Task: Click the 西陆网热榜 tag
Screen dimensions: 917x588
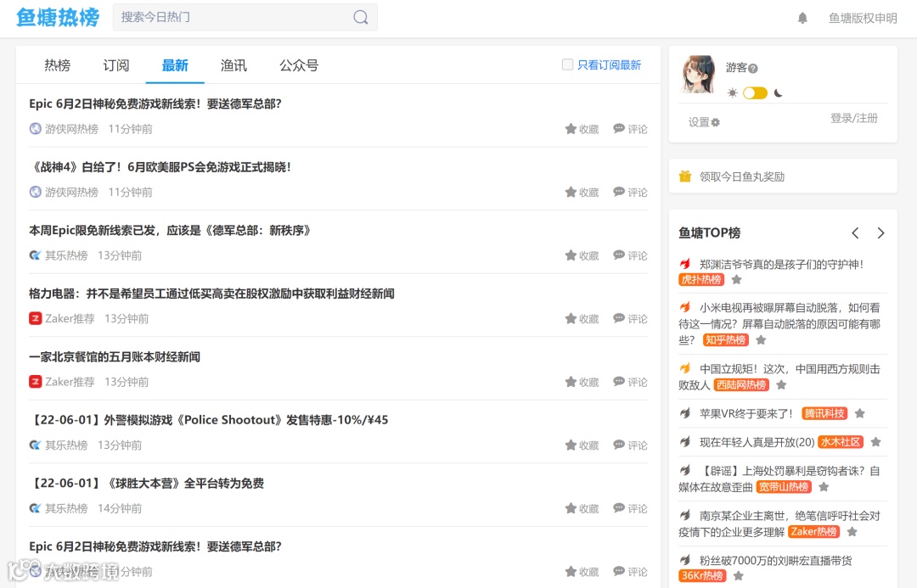Action: [741, 384]
